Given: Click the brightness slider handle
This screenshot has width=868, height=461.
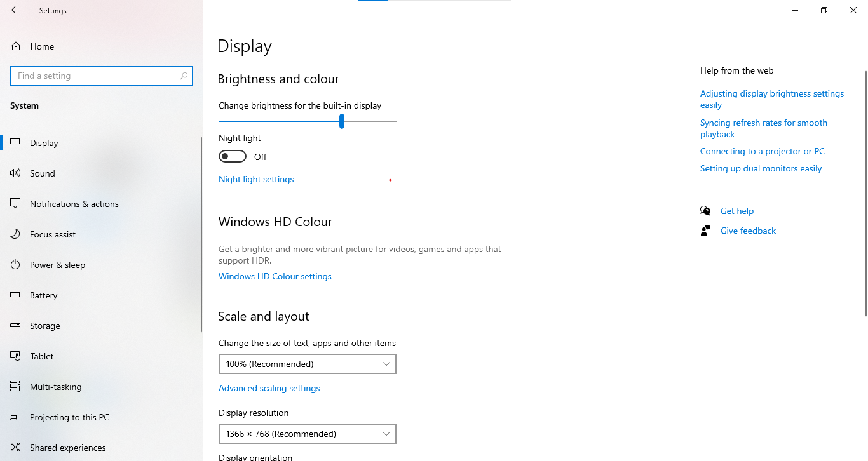Looking at the screenshot, I should (342, 121).
